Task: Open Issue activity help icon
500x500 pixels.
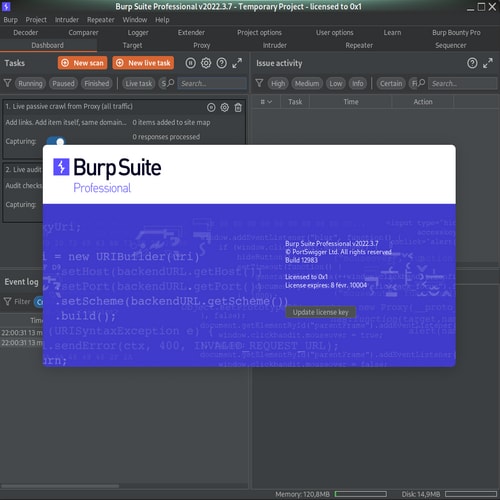Action: point(472,63)
